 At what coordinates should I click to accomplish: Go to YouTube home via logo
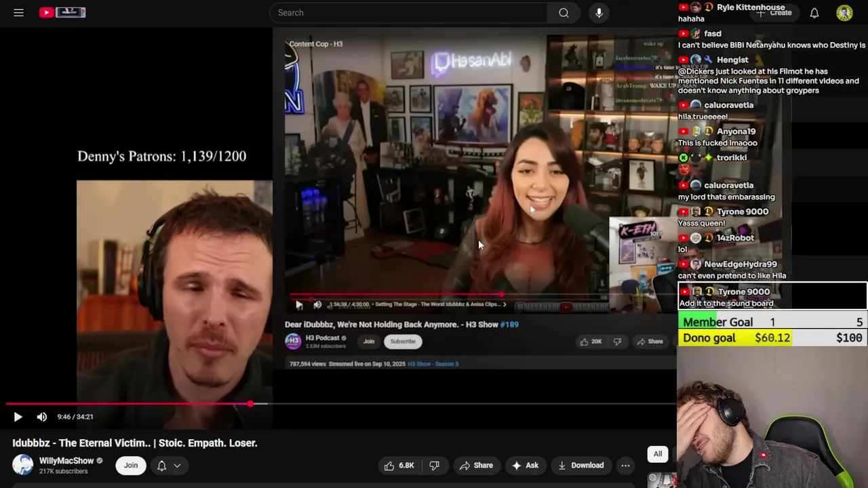pyautogui.click(x=62, y=12)
